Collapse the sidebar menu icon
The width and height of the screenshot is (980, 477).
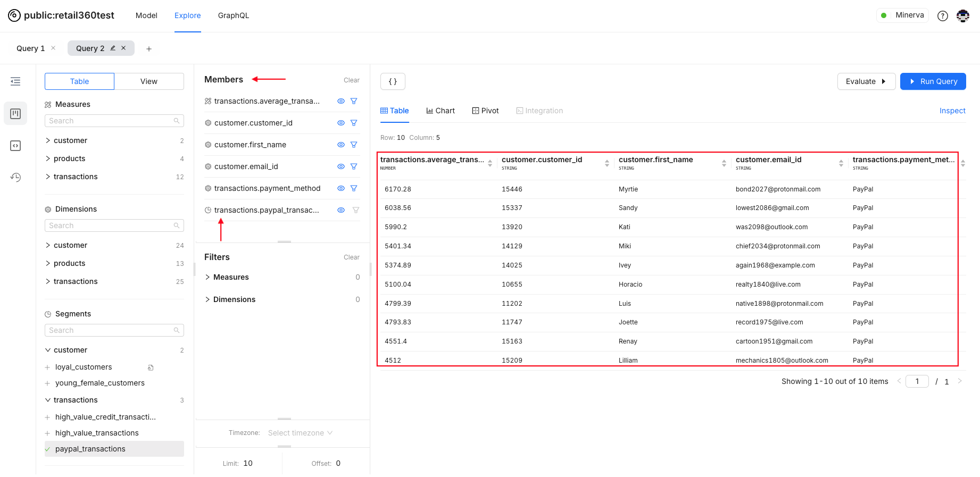(15, 81)
